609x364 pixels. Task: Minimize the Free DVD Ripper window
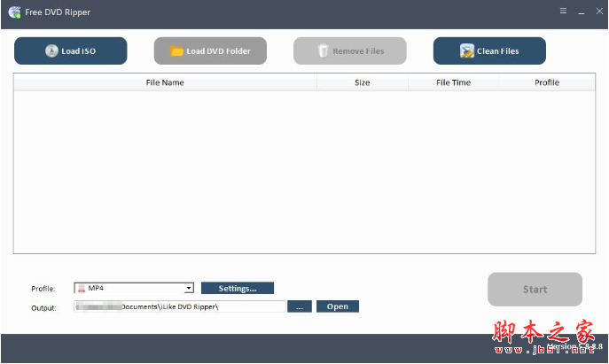[582, 12]
